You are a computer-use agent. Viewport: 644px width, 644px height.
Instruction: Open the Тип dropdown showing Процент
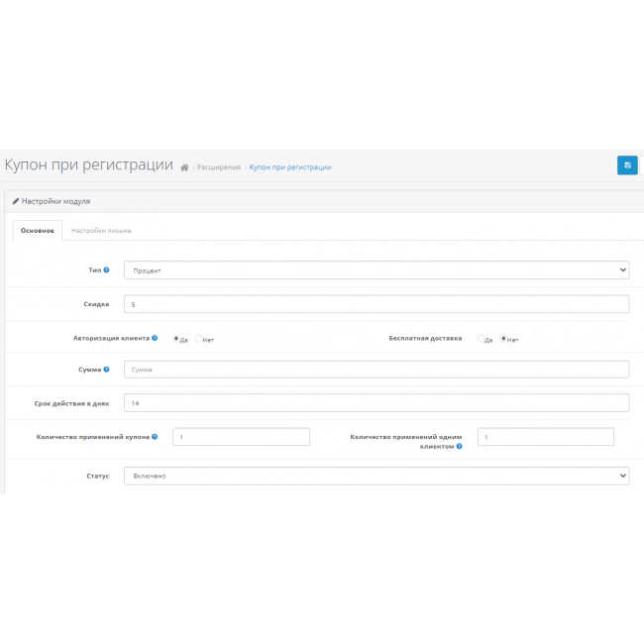376,269
